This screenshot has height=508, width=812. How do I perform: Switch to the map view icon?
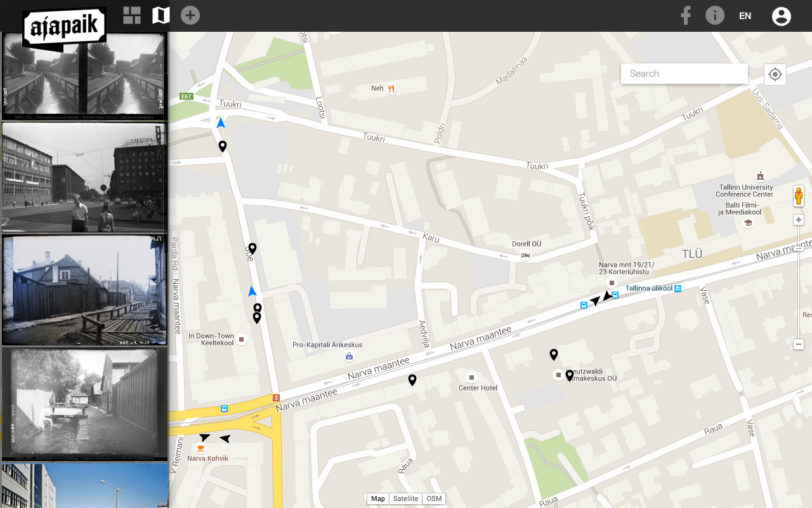[161, 15]
